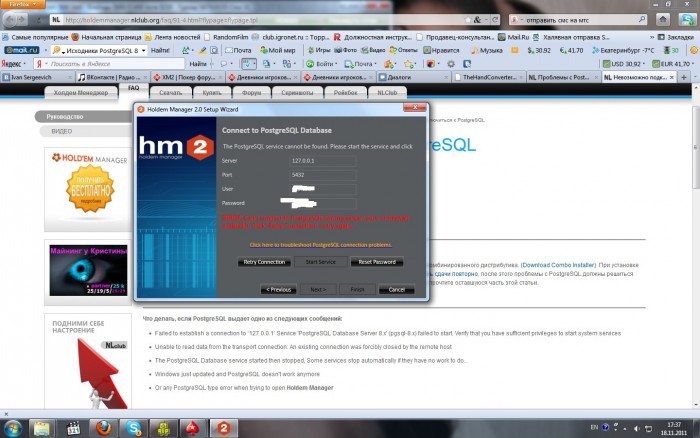
Task: Open Самые популярные bookmark
Action: 35,37
